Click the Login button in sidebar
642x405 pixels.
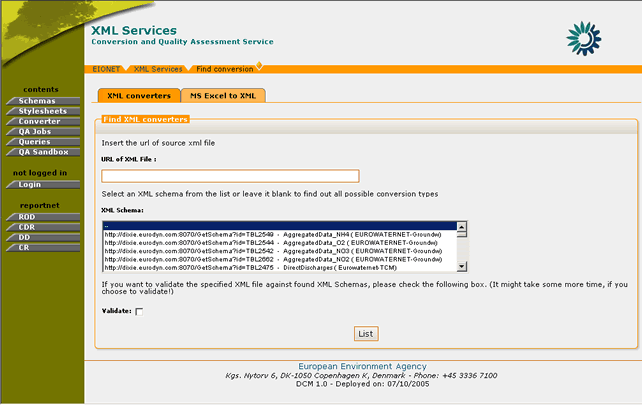tap(43, 184)
